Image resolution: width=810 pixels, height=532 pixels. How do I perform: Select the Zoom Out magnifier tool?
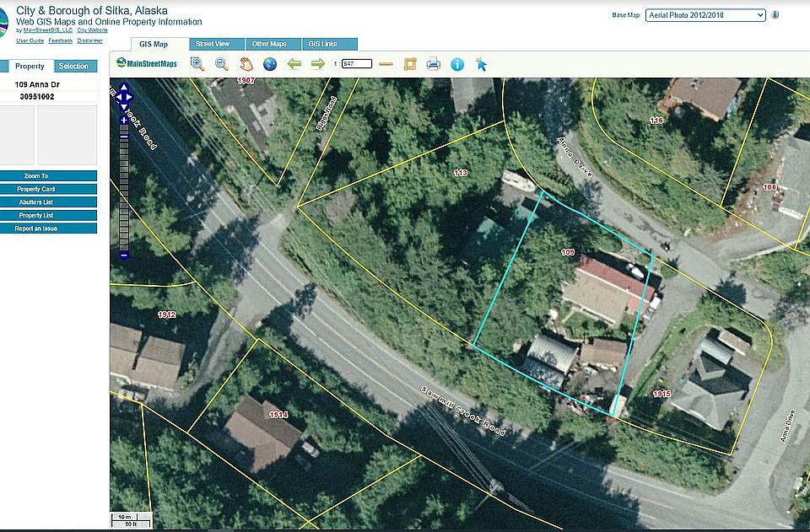(222, 64)
